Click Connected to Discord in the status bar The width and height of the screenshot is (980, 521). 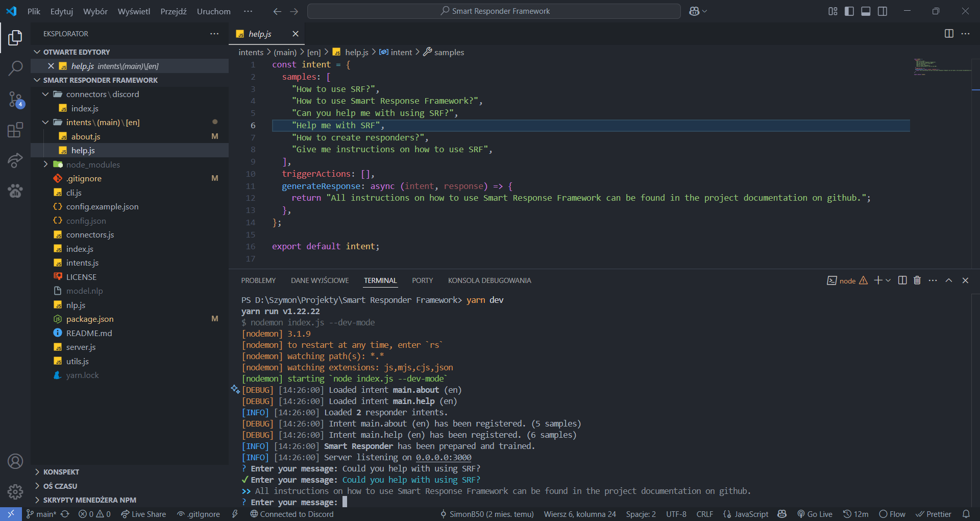click(x=291, y=514)
